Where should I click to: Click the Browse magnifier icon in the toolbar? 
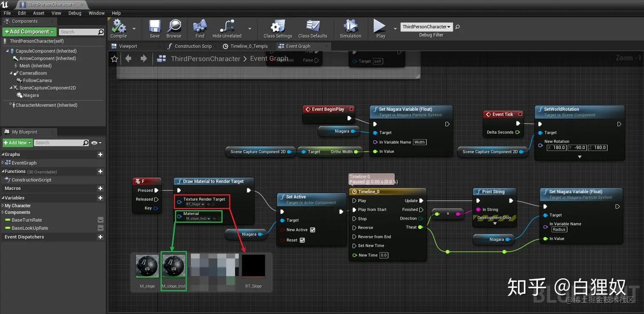click(x=174, y=26)
